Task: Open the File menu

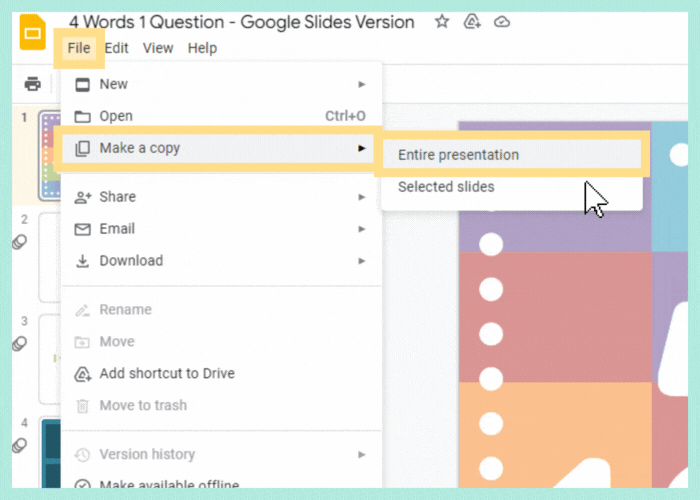Action: coord(79,48)
